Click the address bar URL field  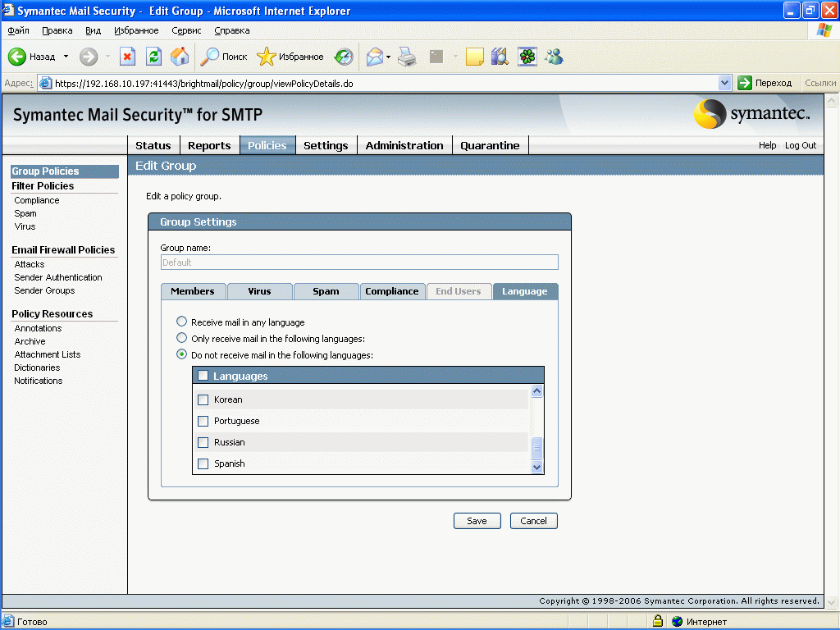coord(386,83)
